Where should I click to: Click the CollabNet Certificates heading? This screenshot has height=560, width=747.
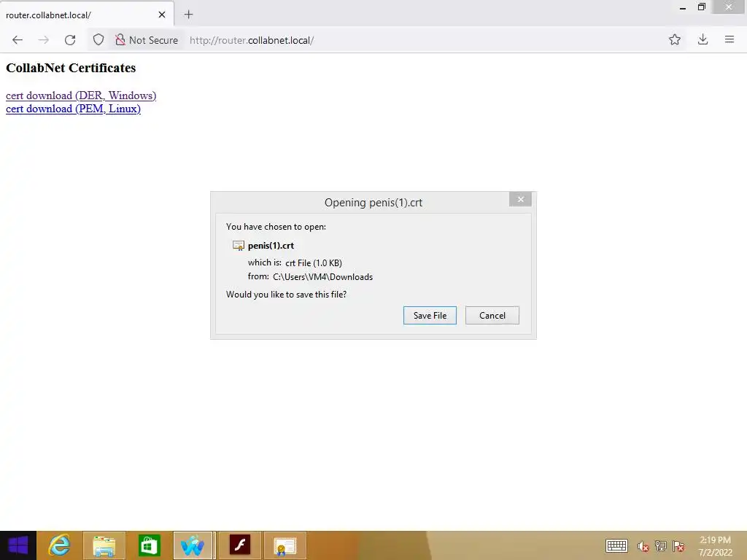71,68
